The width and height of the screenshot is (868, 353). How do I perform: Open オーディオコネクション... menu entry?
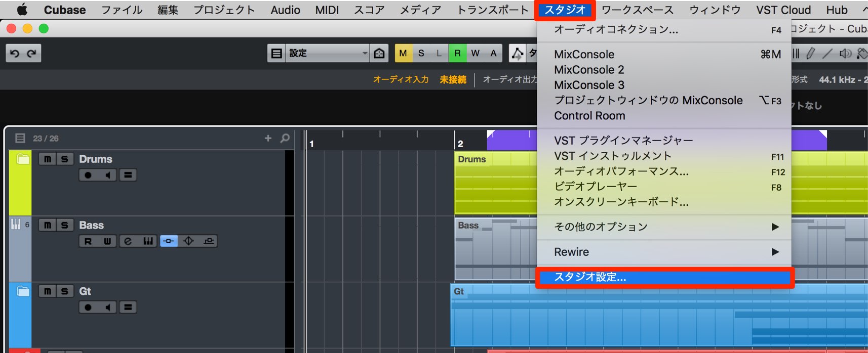pos(664,29)
